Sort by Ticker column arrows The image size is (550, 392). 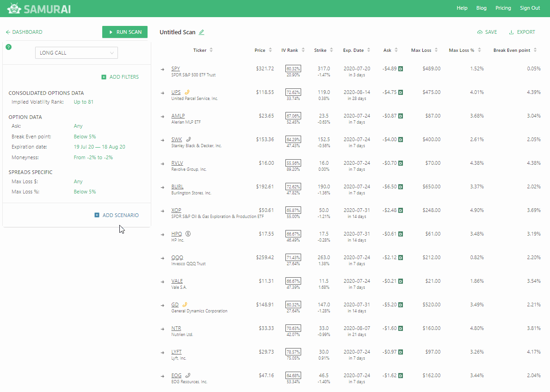click(x=211, y=50)
